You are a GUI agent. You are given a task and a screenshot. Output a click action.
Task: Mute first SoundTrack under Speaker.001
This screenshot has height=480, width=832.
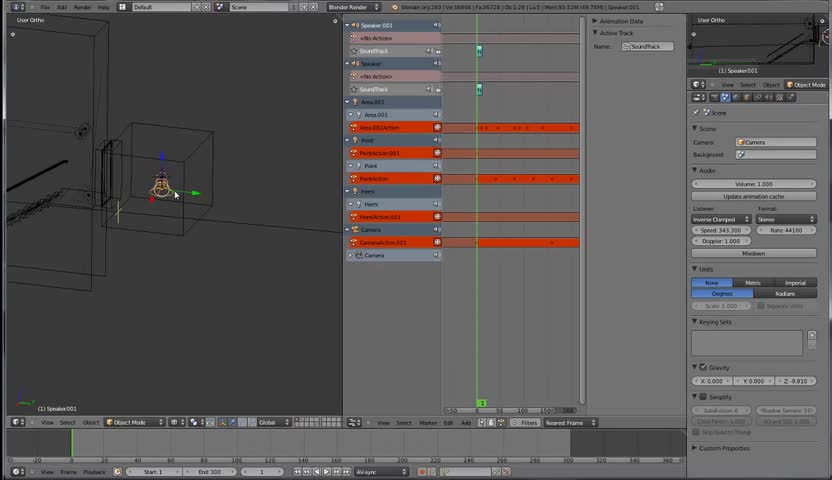(x=429, y=51)
